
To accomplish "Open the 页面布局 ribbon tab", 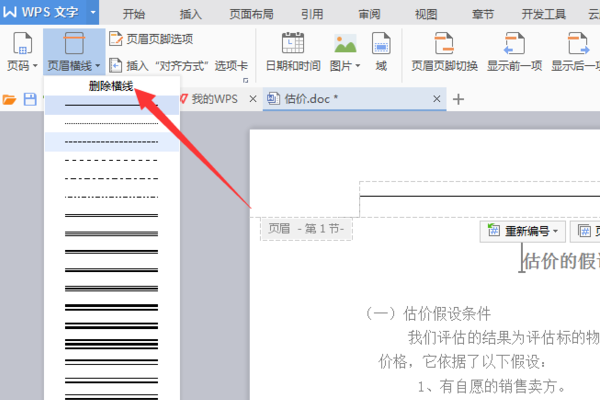I will point(251,14).
